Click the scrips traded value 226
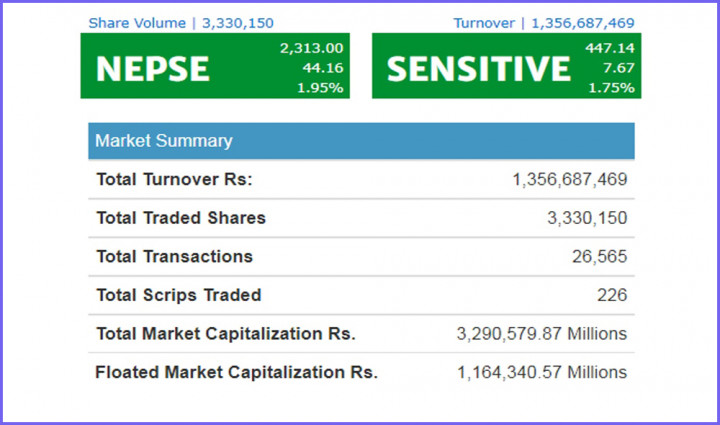Image resolution: width=720 pixels, height=425 pixels. coord(611,295)
